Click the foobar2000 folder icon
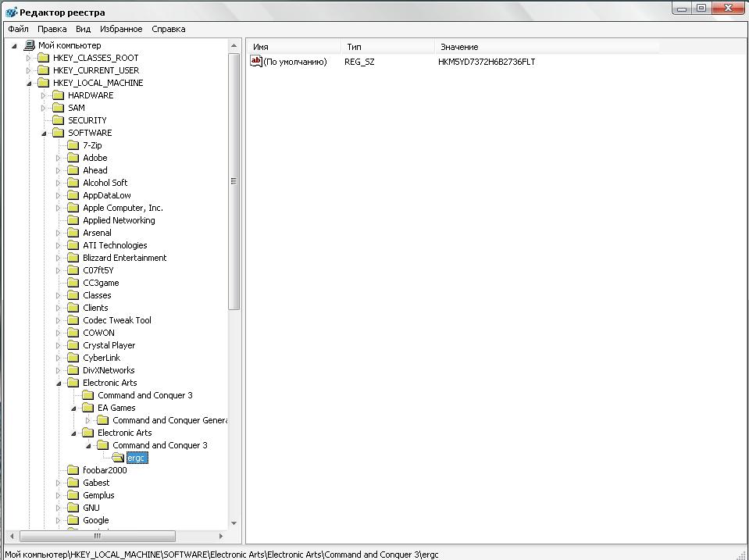Viewport: 749px width, 560px height. (x=73, y=470)
